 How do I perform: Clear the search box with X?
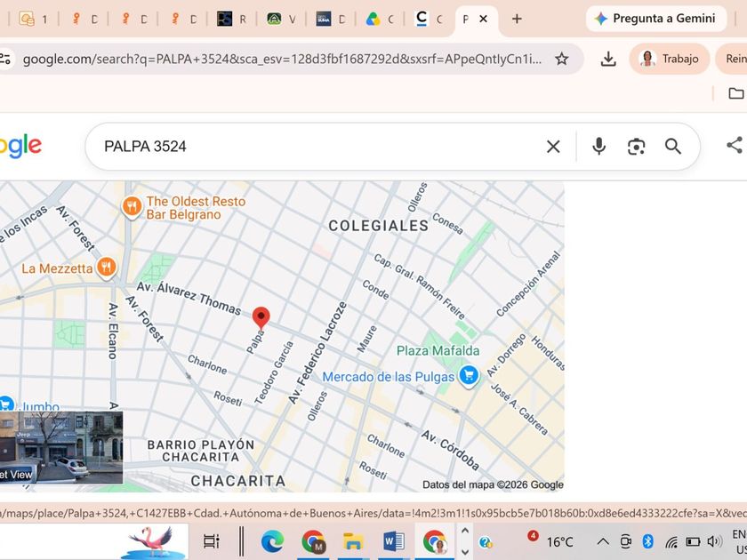[553, 147]
